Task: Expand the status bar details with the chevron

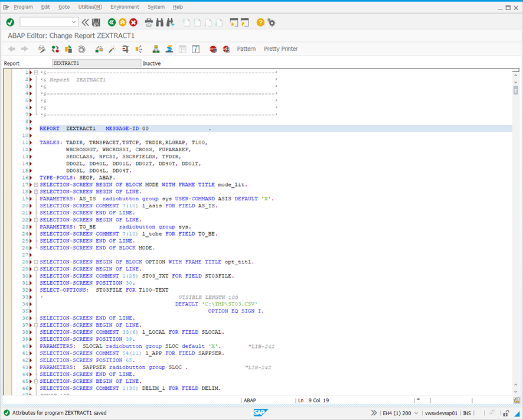Action: click(374, 414)
